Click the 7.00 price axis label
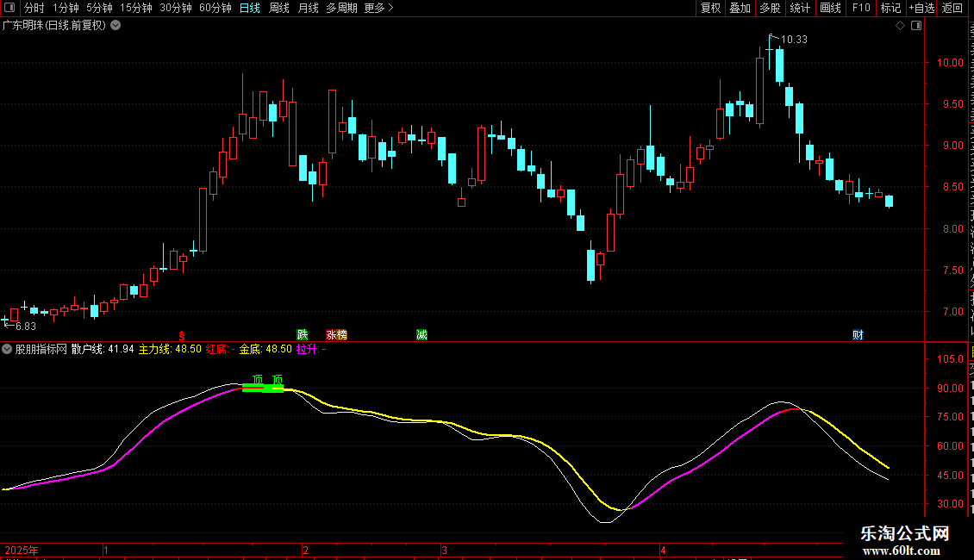This screenshot has width=974, height=560. click(952, 312)
